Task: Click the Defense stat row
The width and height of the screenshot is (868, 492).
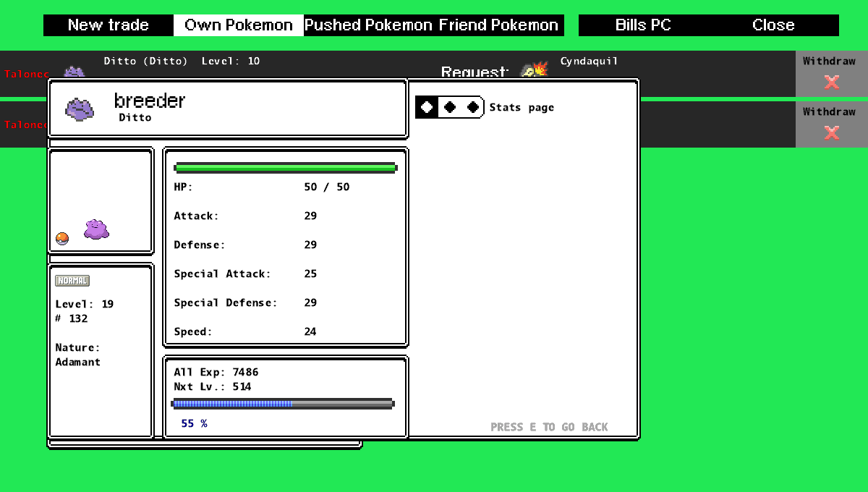Action: pyautogui.click(x=246, y=245)
